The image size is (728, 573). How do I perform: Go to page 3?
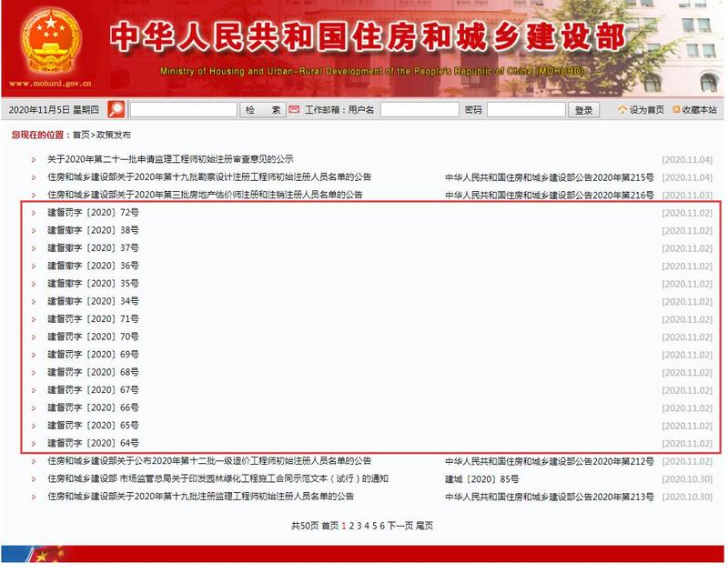tap(359, 526)
